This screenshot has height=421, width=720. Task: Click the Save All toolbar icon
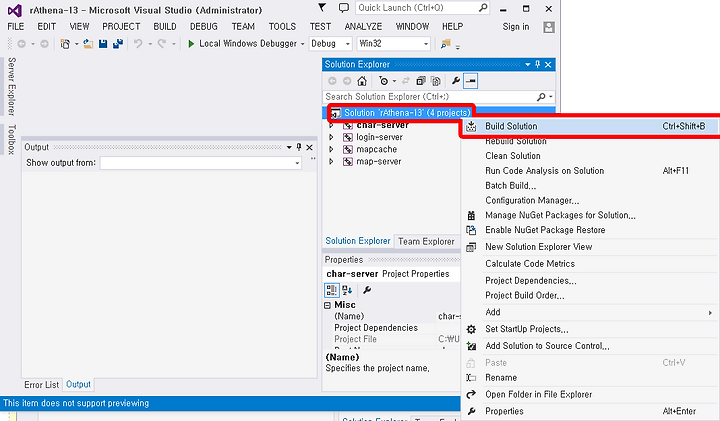coord(118,44)
